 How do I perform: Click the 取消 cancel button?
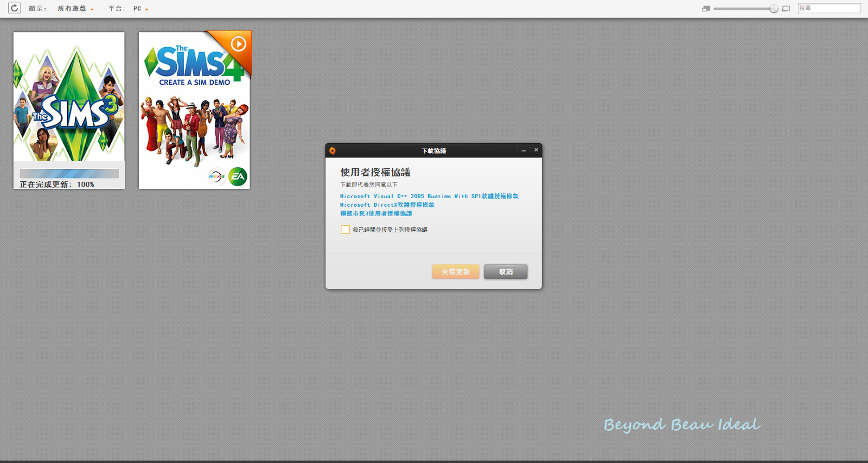tap(506, 271)
